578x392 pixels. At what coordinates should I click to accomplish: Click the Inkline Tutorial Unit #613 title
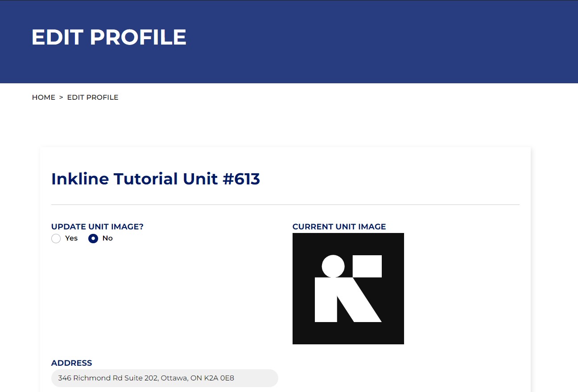(x=155, y=179)
